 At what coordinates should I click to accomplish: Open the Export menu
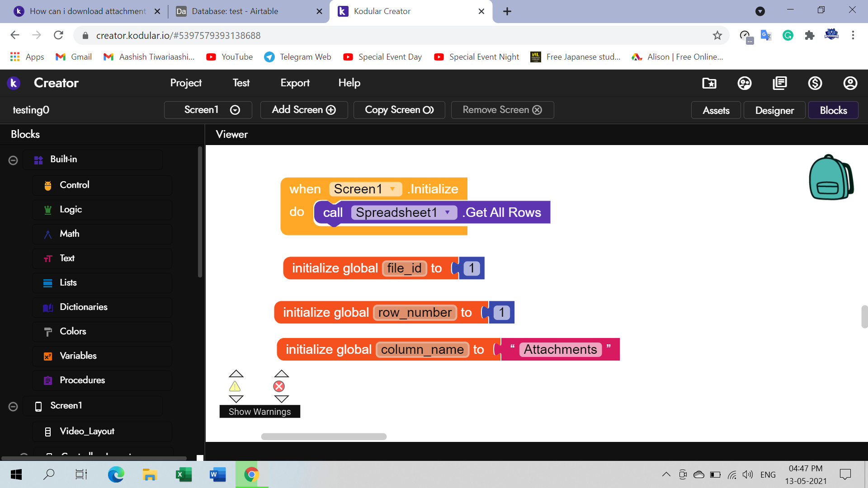pos(295,83)
